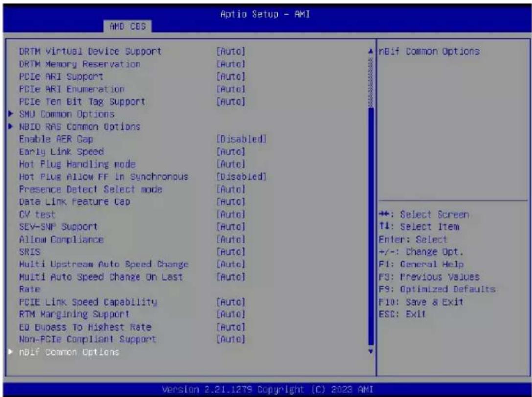Viewport: 532px width, 397px height.
Task: Change DRTM Memory Reservation Auto value
Action: pyautogui.click(x=231, y=64)
